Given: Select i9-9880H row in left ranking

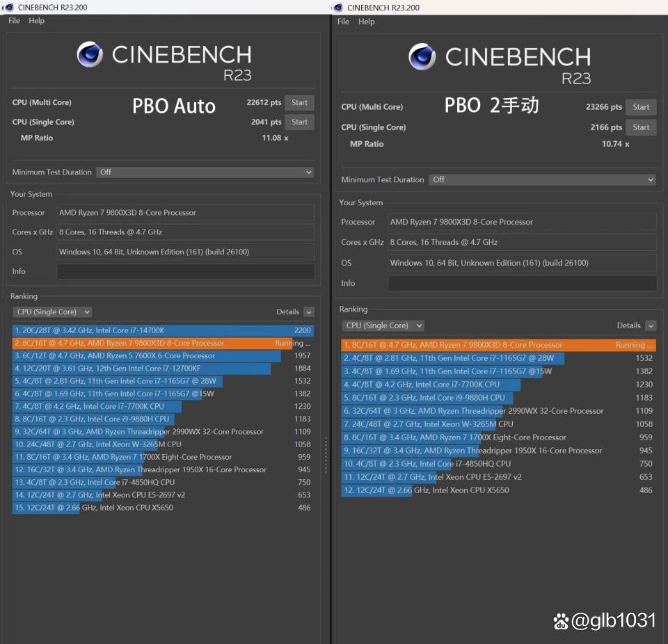Looking at the screenshot, I should tap(164, 419).
